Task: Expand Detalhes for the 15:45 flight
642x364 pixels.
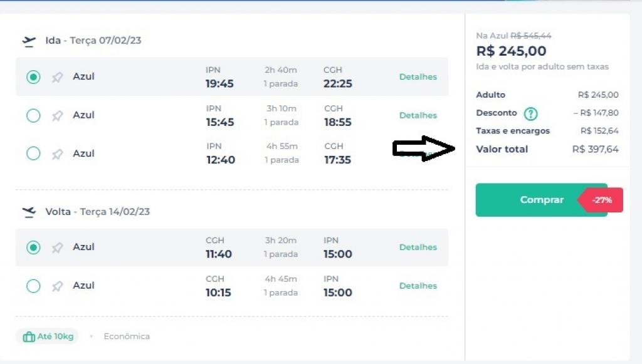Action: [418, 115]
